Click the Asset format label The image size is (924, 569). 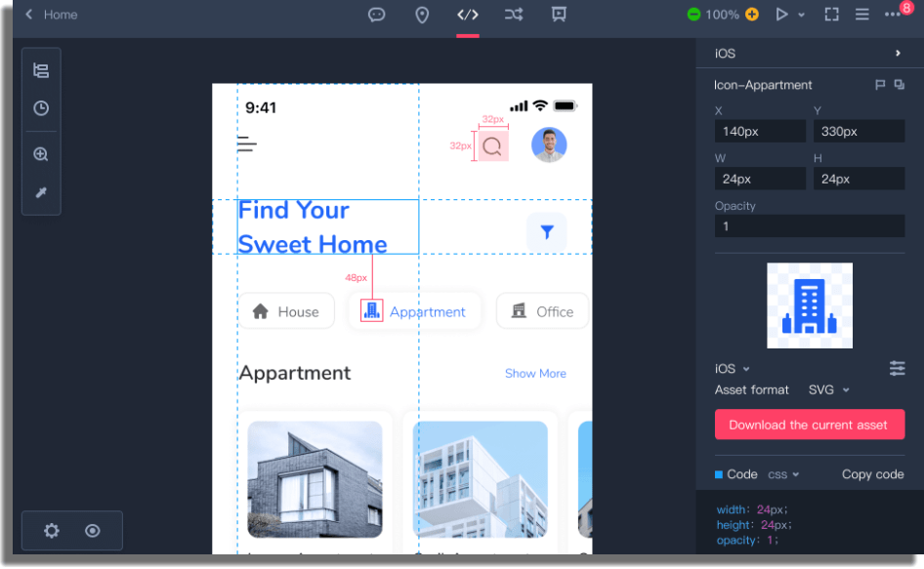click(x=751, y=390)
